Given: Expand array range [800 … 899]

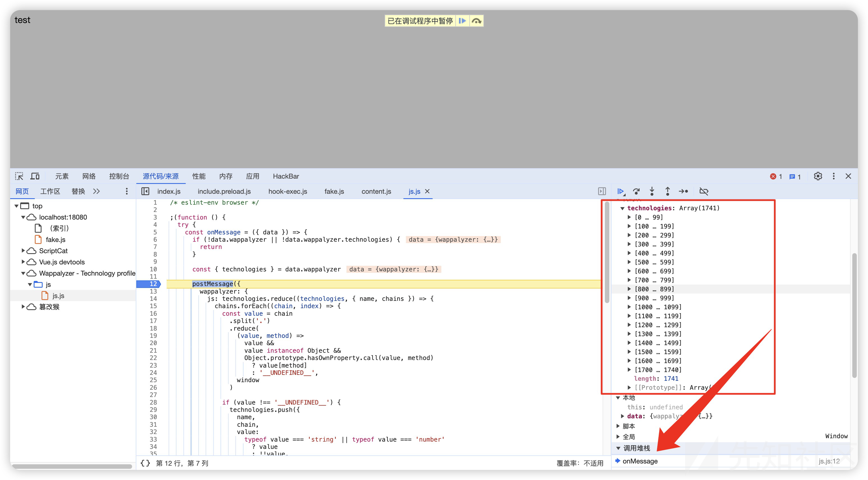Looking at the screenshot, I should coord(629,289).
